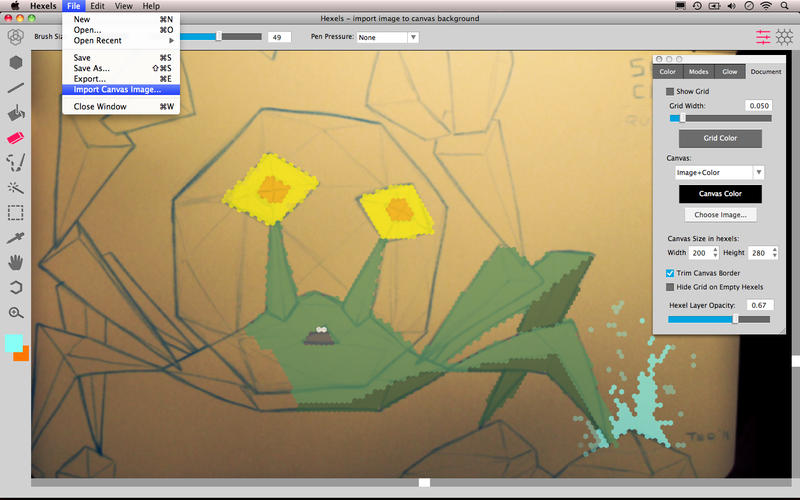Pick the paint bucket Fill tool

coord(16,112)
